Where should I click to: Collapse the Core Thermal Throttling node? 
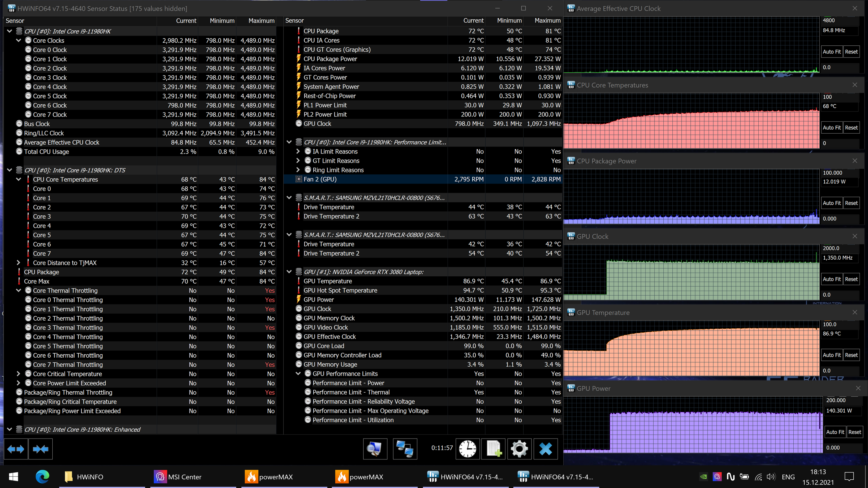[x=19, y=290]
